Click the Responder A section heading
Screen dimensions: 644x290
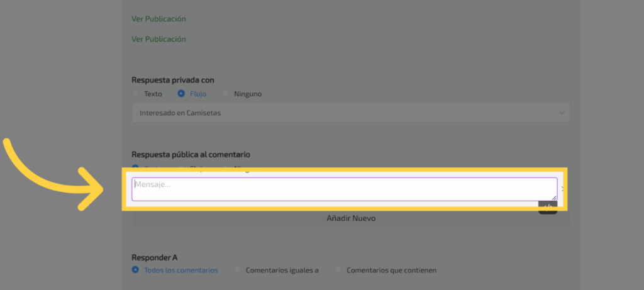155,257
